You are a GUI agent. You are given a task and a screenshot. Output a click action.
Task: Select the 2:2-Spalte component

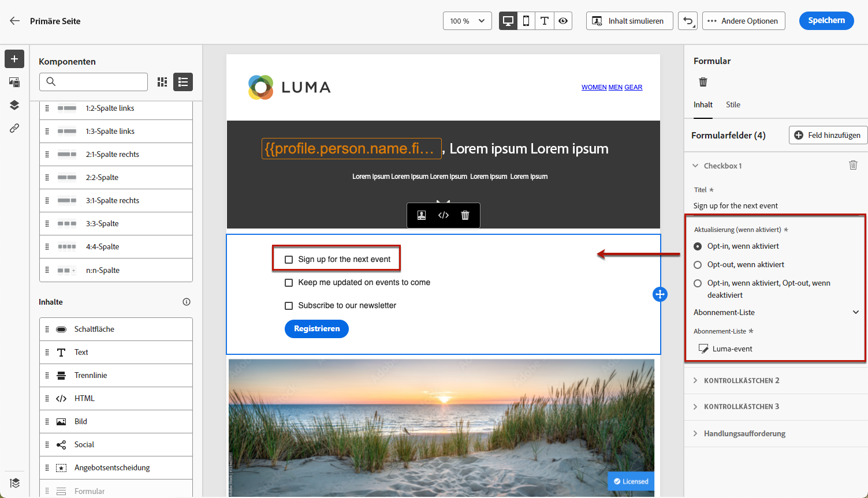coord(116,178)
